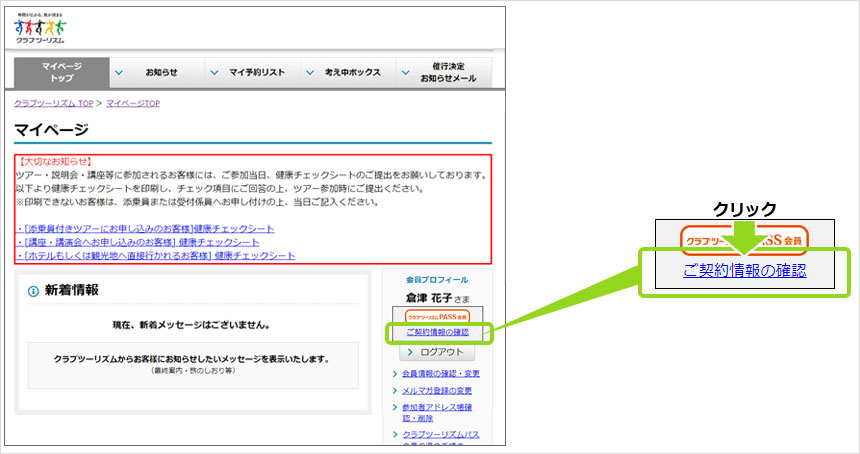
Task: Expand the お知らせ chevron in navigation
Action: pos(119,73)
